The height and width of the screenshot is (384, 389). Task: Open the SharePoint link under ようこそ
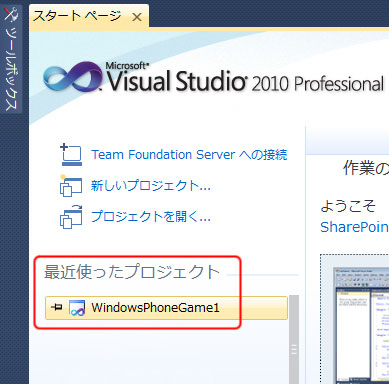[x=354, y=227]
